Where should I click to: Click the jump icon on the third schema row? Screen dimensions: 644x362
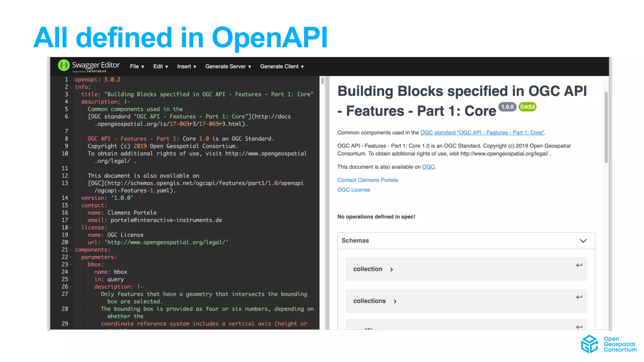pos(579,327)
